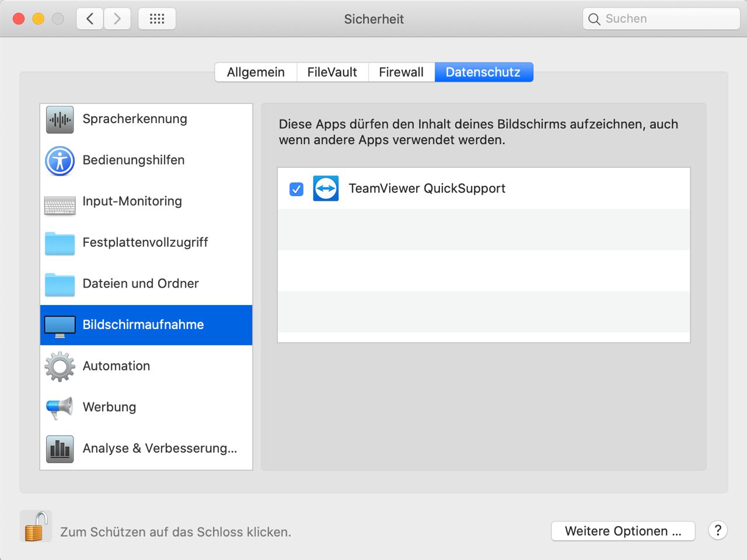Select the Festplattenvollzugriff folder icon

(60, 243)
